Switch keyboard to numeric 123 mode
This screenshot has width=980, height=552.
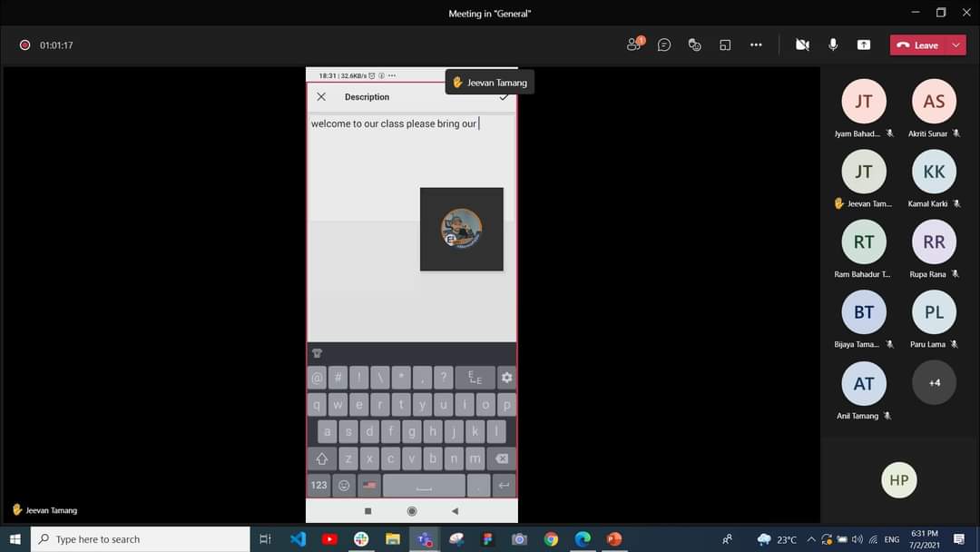(x=318, y=485)
